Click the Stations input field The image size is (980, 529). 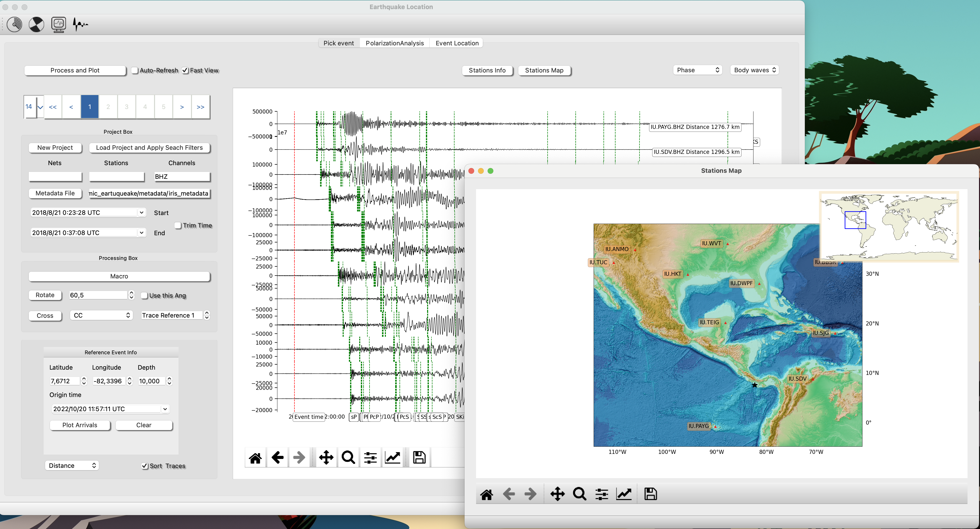click(116, 177)
